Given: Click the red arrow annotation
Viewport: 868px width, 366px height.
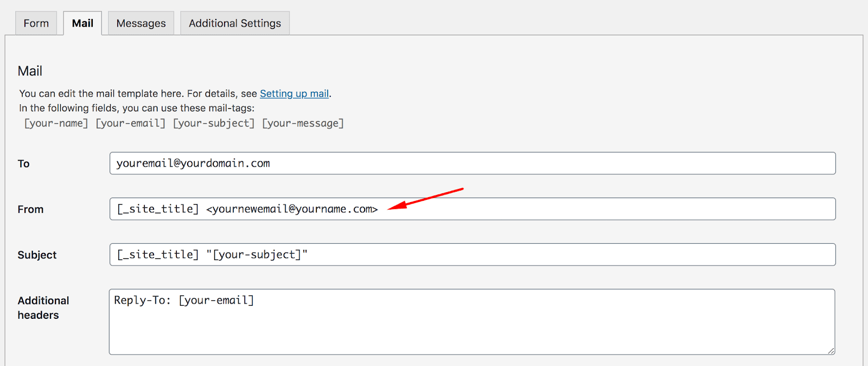Looking at the screenshot, I should pyautogui.click(x=426, y=198).
